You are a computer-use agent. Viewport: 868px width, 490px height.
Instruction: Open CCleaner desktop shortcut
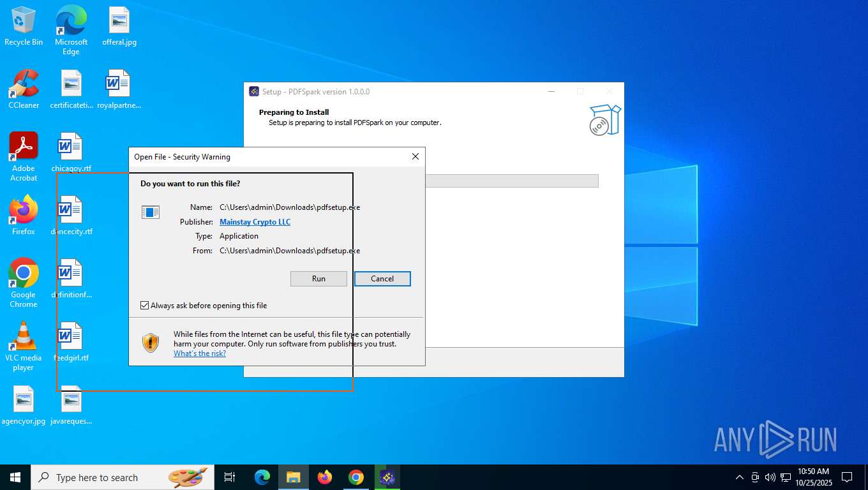point(24,89)
